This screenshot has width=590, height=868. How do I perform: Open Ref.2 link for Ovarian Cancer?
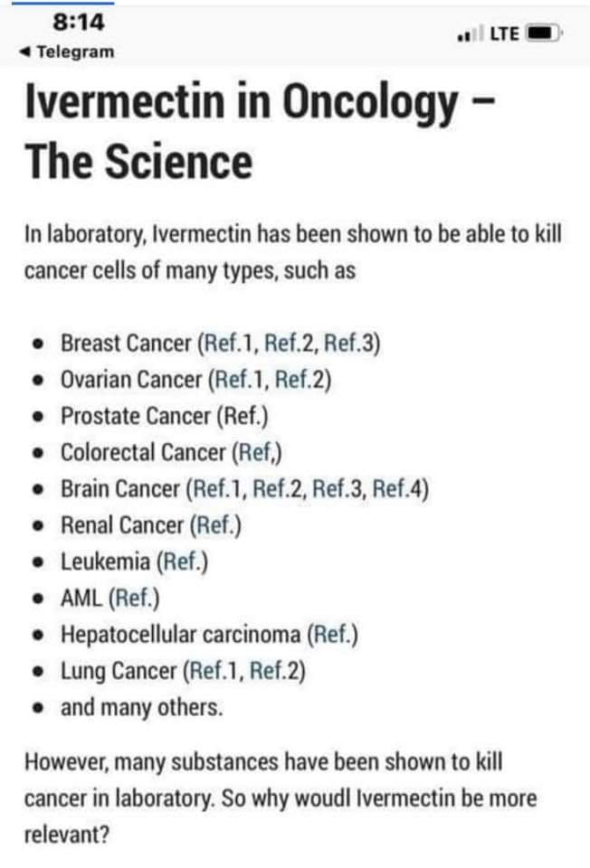(300, 380)
